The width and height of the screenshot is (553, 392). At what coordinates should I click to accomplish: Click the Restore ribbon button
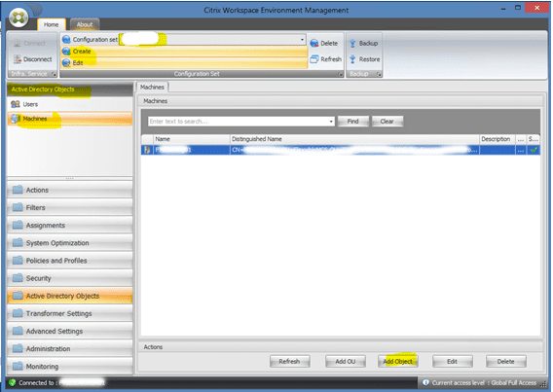click(x=365, y=59)
